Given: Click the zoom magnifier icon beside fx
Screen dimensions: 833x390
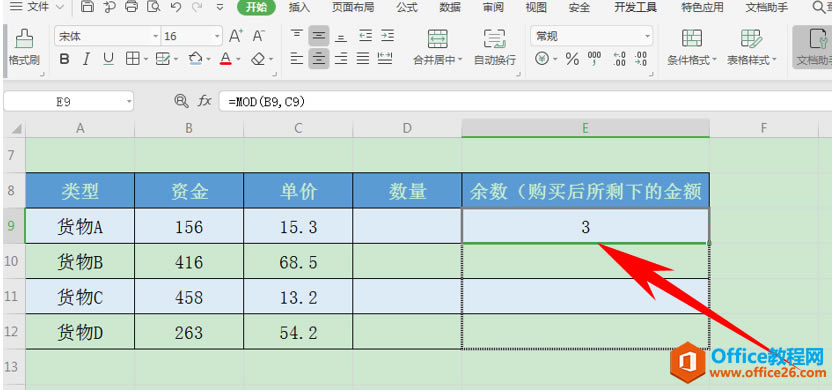Looking at the screenshot, I should point(181,101).
